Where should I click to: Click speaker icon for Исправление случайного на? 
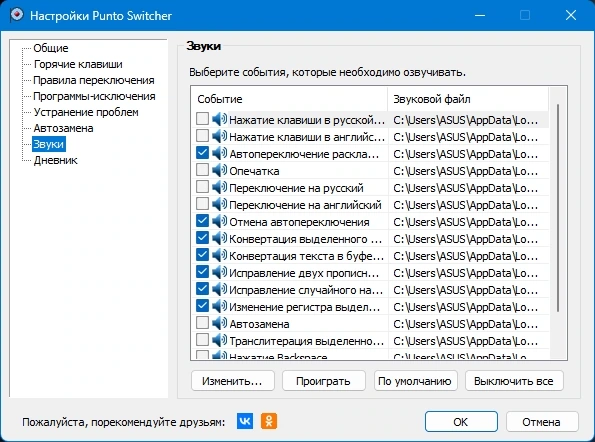pos(219,289)
